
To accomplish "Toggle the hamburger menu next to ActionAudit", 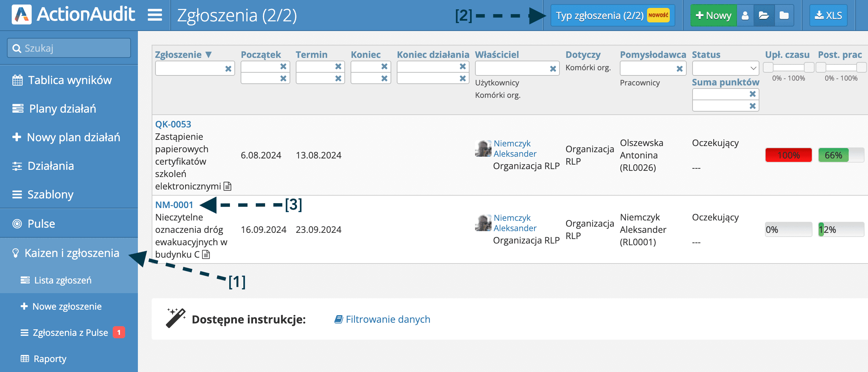I will click(x=155, y=15).
